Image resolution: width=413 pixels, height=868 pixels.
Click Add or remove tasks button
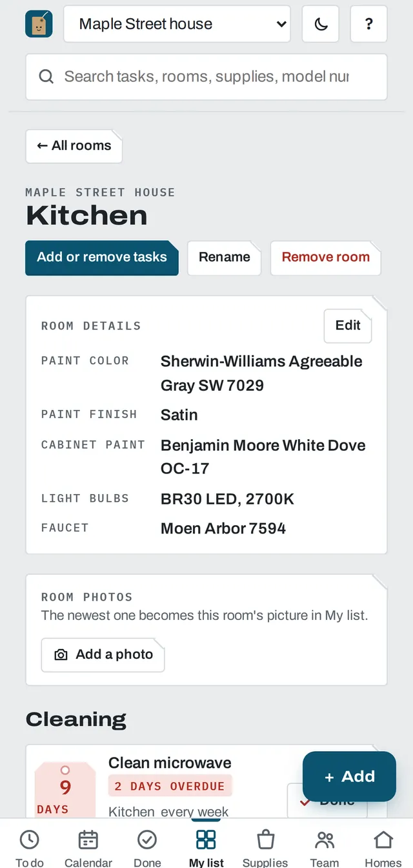point(102,257)
